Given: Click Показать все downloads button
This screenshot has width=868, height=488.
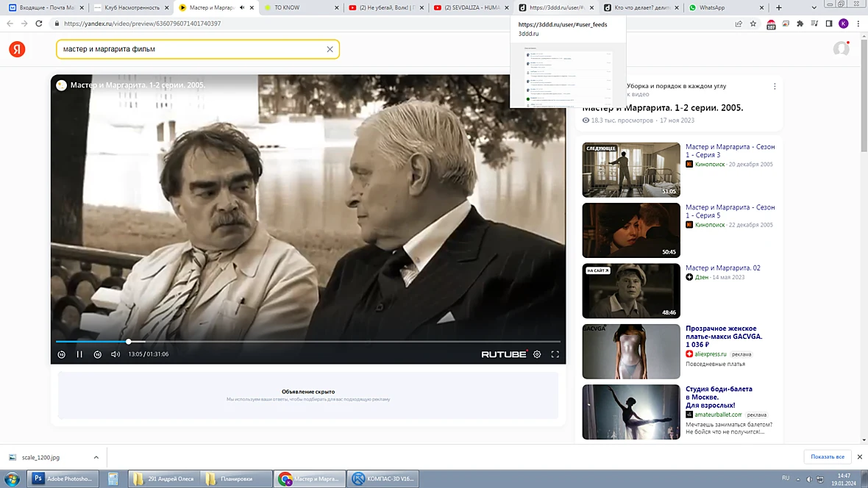Looking at the screenshot, I should (x=827, y=457).
